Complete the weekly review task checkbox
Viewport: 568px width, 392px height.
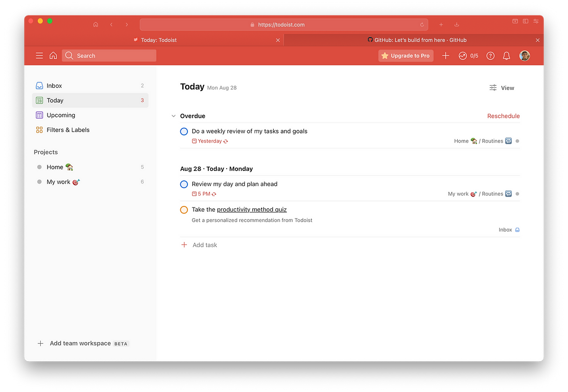[184, 131]
